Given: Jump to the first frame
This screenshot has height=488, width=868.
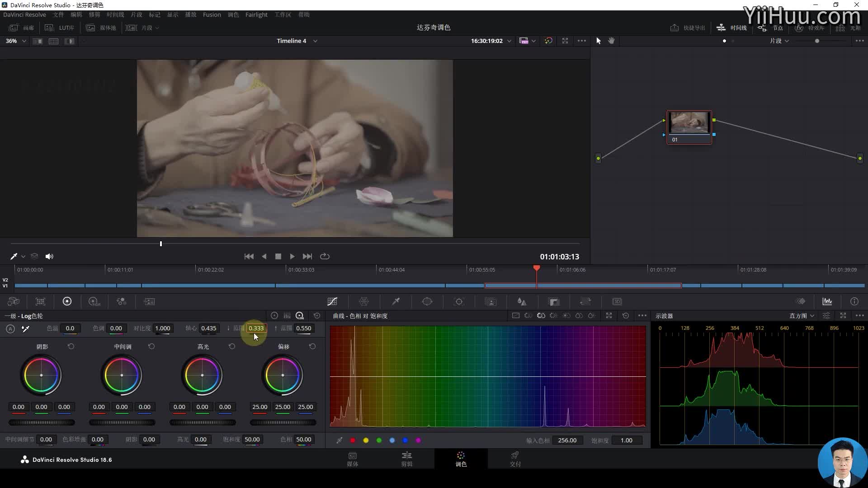Looking at the screenshot, I should click(x=249, y=256).
